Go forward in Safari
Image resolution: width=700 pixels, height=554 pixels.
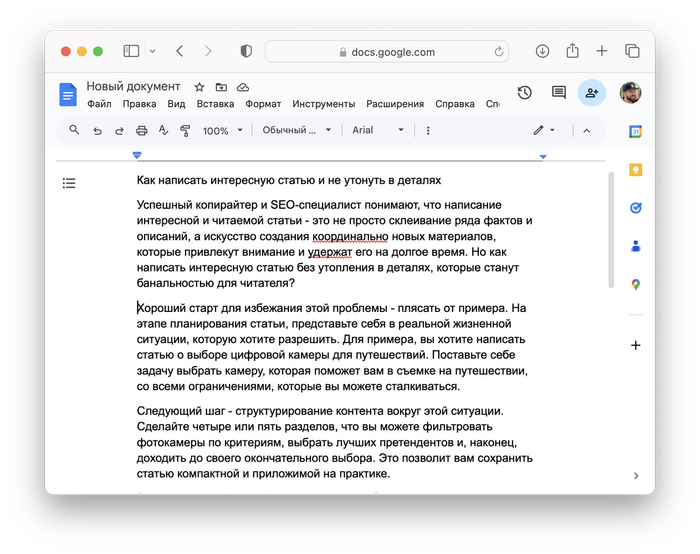pos(208,51)
